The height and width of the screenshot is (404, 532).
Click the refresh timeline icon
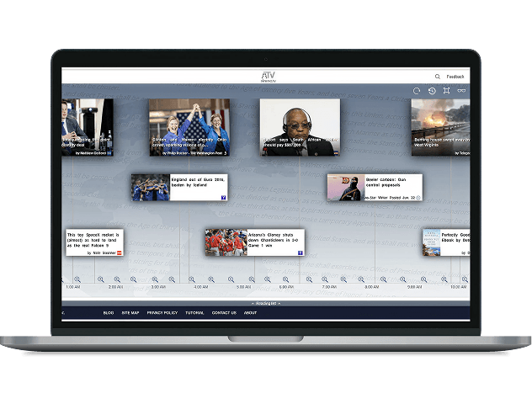click(417, 91)
